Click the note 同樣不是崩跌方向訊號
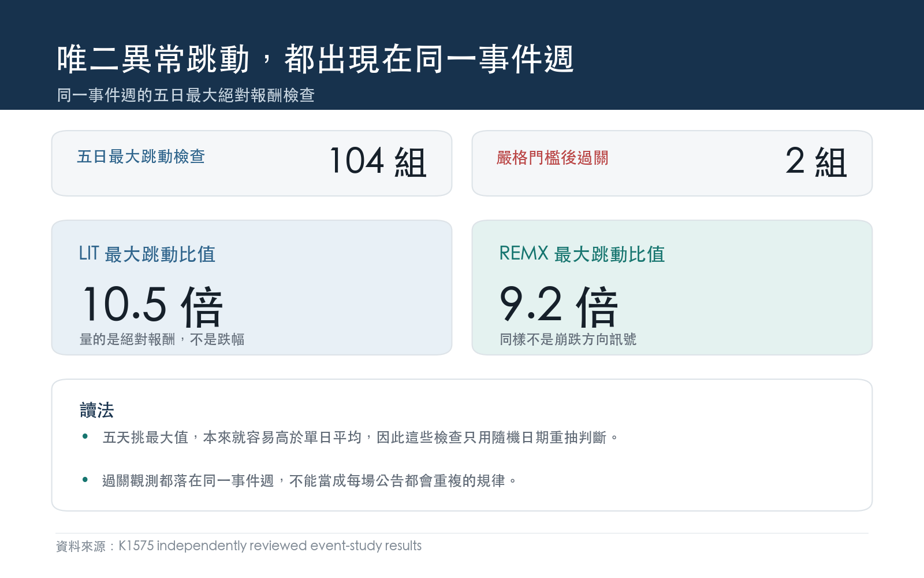 pyautogui.click(x=568, y=339)
